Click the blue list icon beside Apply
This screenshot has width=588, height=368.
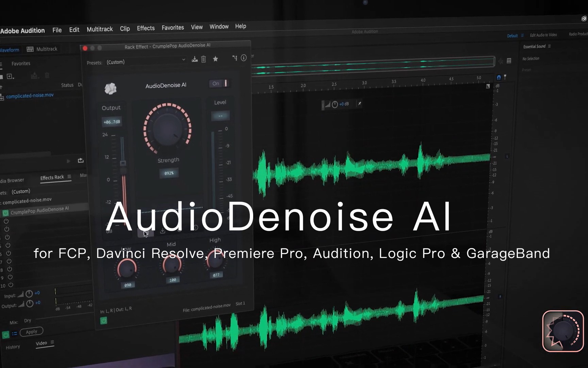pos(14,334)
